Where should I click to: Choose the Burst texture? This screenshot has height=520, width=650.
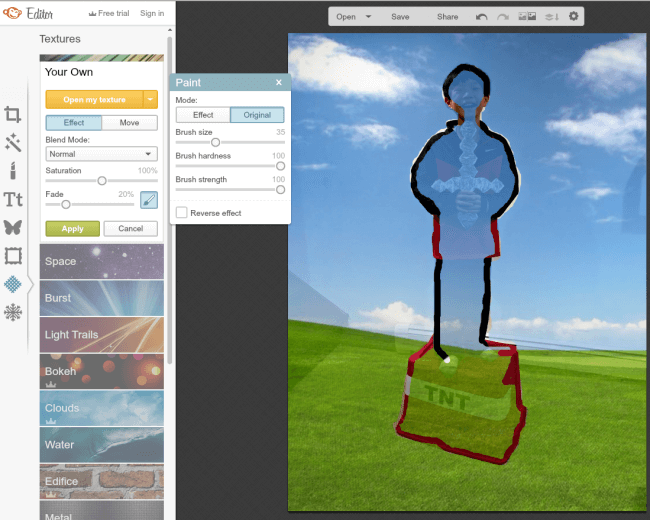click(102, 298)
